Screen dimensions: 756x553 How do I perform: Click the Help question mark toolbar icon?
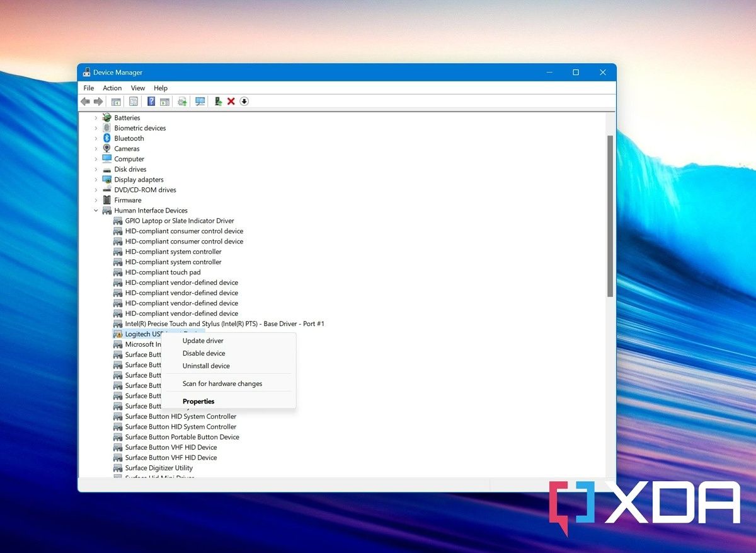[151, 102]
